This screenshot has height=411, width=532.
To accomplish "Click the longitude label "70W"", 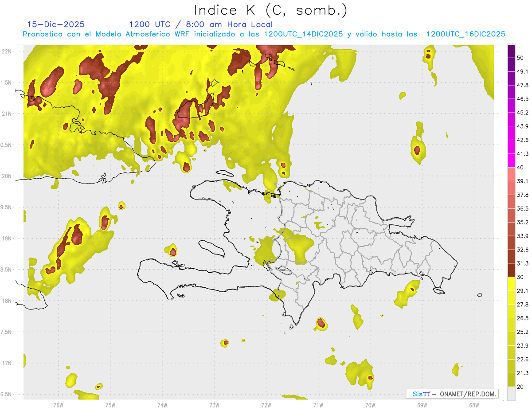I will pos(370,405).
